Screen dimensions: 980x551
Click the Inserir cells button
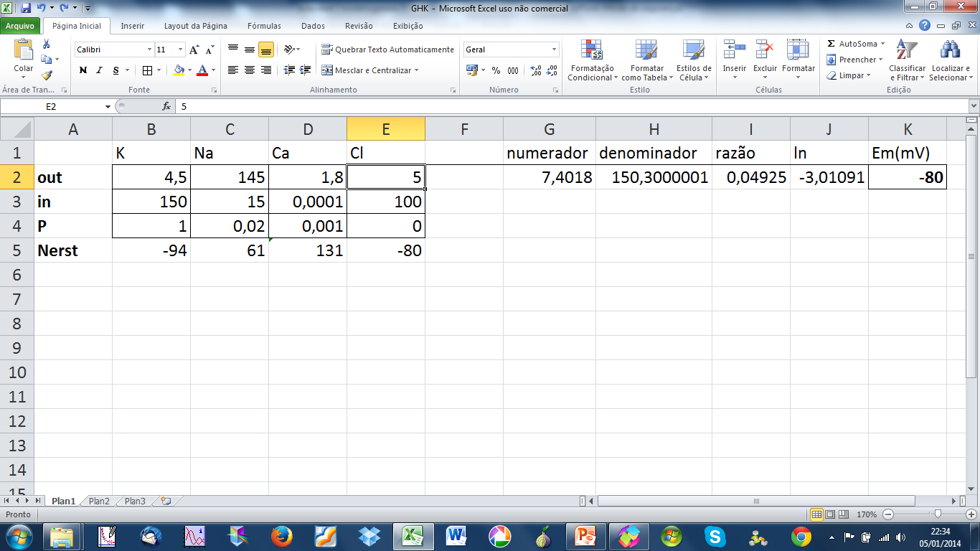pyautogui.click(x=735, y=58)
